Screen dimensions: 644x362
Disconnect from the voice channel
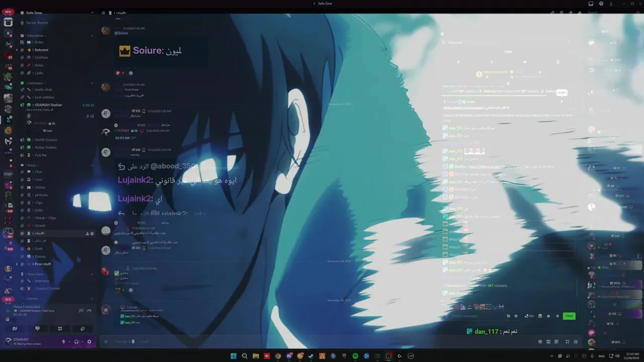89,310
